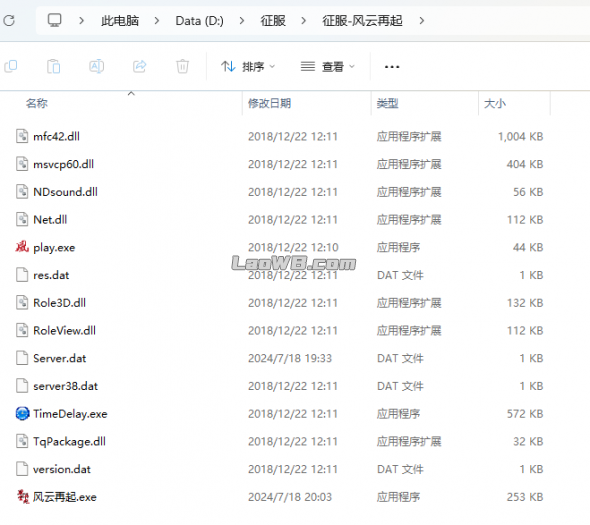Expand the chevron after Data (D:)
590x525 pixels.
pos(242,21)
